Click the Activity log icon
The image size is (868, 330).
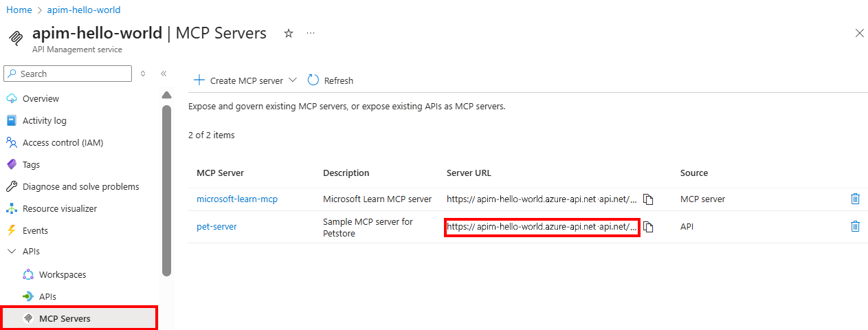(11, 120)
